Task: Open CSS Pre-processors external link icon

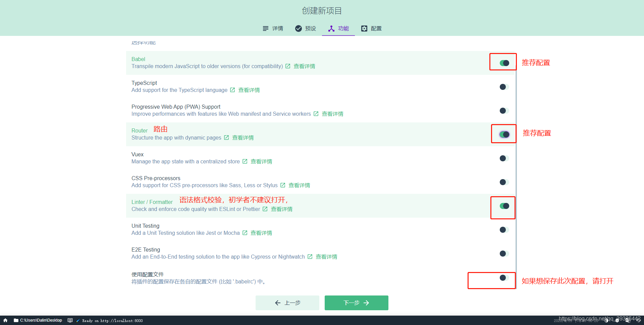Action: point(283,185)
